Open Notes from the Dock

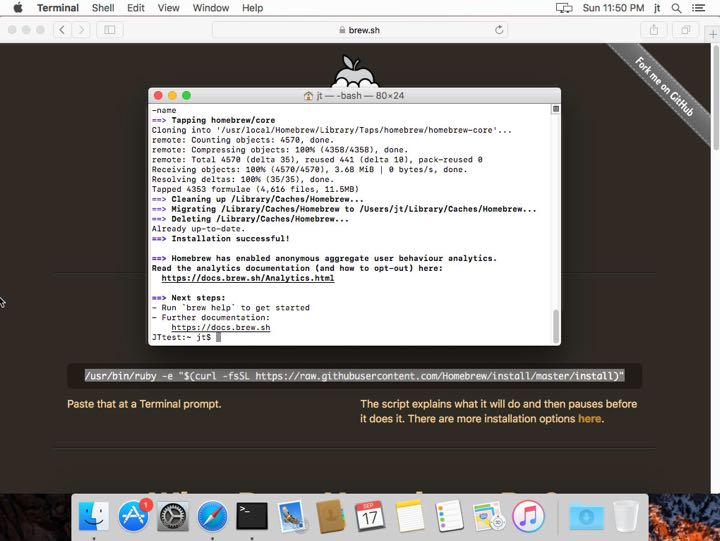coord(410,517)
